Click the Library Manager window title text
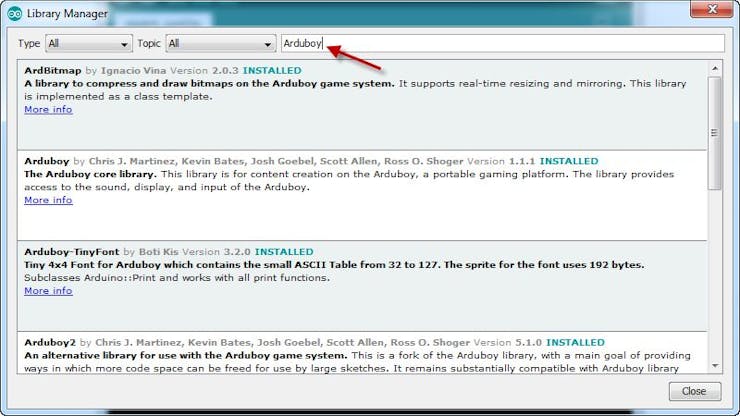740x416 pixels. (67, 14)
